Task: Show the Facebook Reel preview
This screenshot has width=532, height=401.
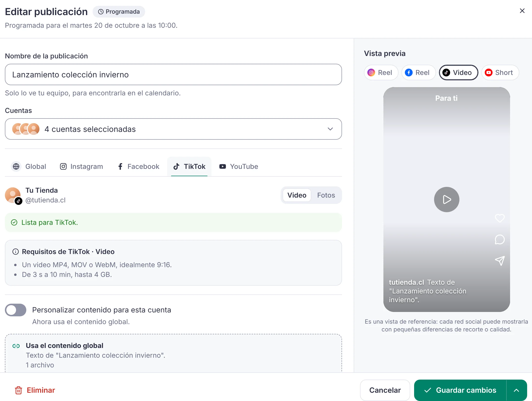Action: pyautogui.click(x=418, y=73)
